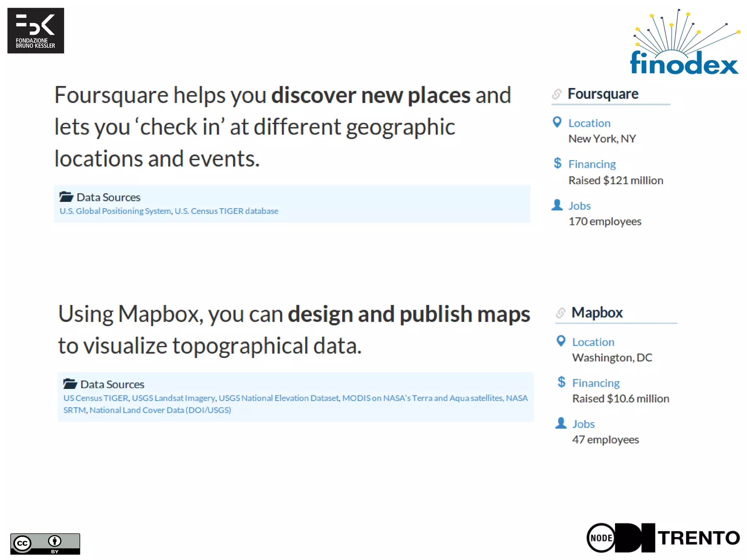This screenshot has height=560, width=747.
Task: Open USGS National Elevation Dataset link
Action: tap(278, 398)
